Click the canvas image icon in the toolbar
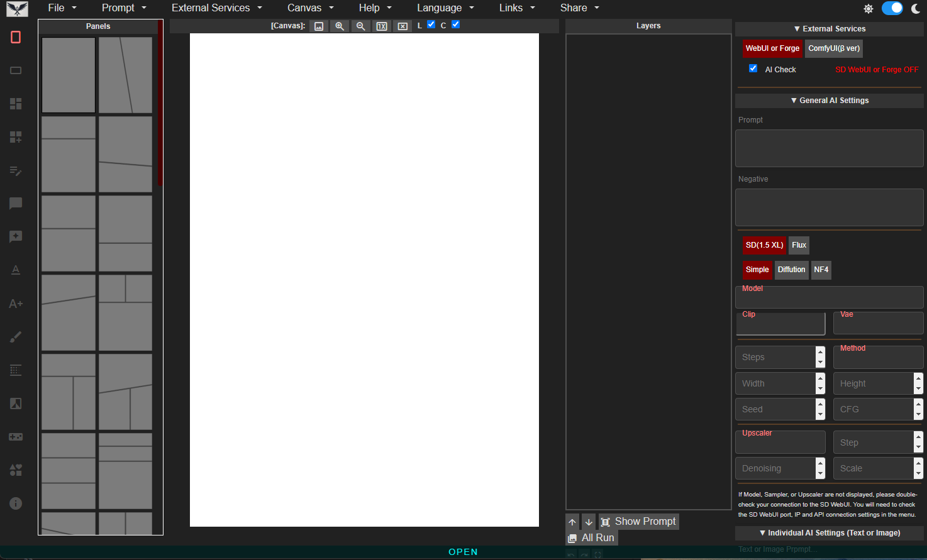 [x=319, y=26]
